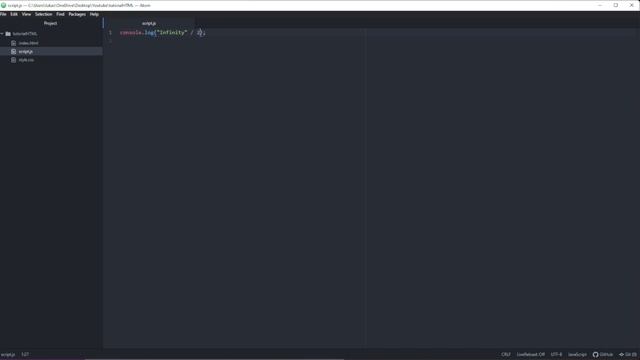Open the View menu
The image size is (640, 360).
click(26, 14)
